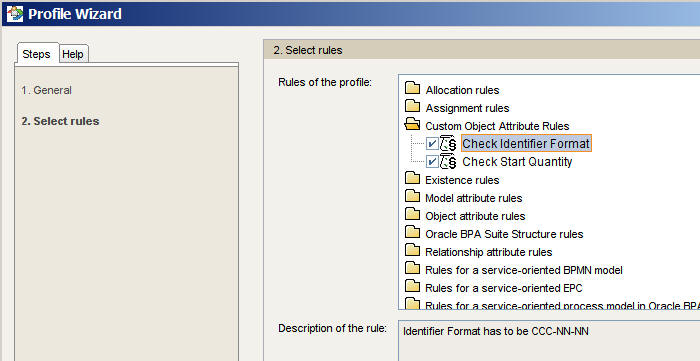700x361 pixels.
Task: Select the Allocation rules tree item
Action: click(x=462, y=90)
